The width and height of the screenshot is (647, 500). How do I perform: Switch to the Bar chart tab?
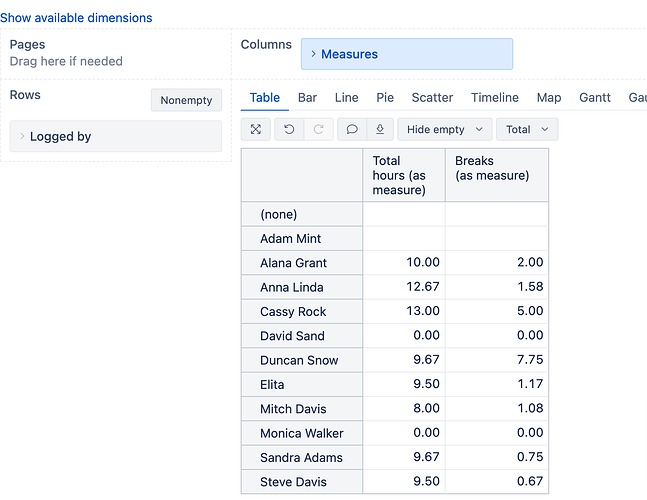coord(307,98)
